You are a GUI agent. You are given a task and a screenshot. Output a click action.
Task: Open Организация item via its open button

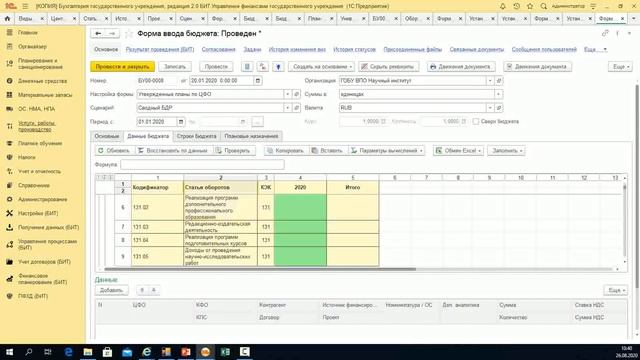point(498,81)
